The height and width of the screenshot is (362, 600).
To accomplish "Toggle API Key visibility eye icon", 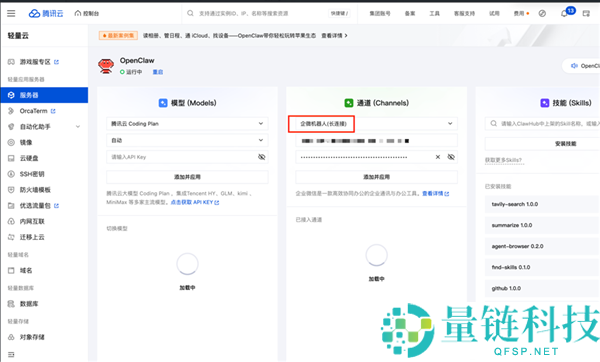I will (x=262, y=157).
